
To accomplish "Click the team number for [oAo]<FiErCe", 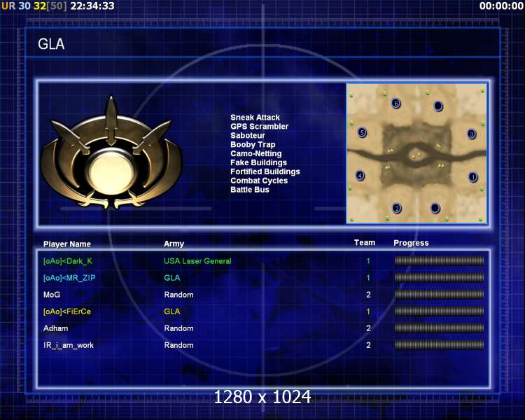I will tap(368, 311).
